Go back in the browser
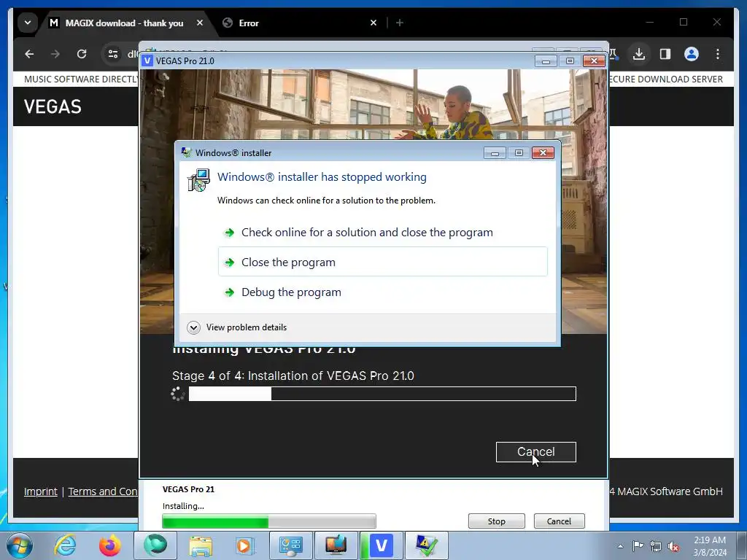 29,54
